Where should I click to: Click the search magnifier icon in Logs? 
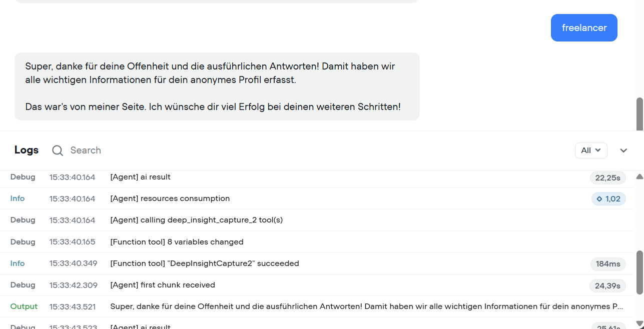(x=58, y=150)
